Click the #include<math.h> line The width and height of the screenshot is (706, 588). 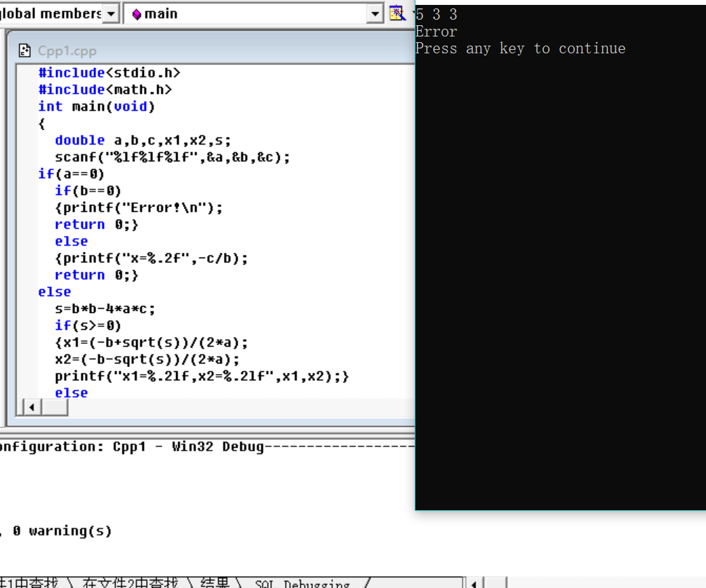pos(105,90)
